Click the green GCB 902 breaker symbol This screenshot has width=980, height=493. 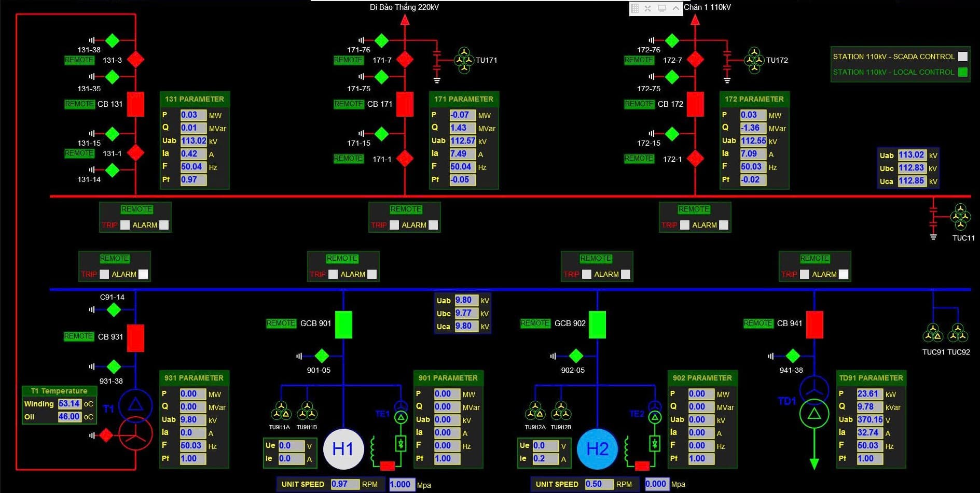[x=597, y=325]
